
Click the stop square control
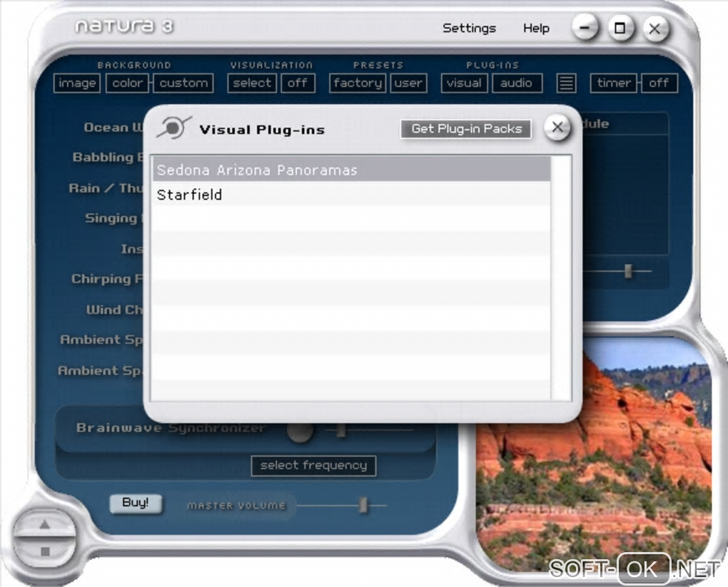point(45,551)
